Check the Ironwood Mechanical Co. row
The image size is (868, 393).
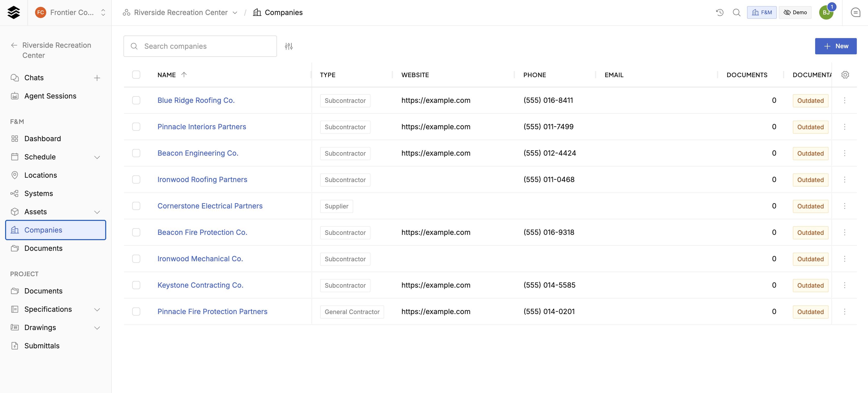point(136,259)
